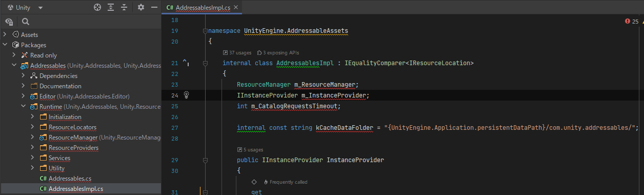Click the C# icon of Addressables.cs
This screenshot has height=195, width=644.
43,179
